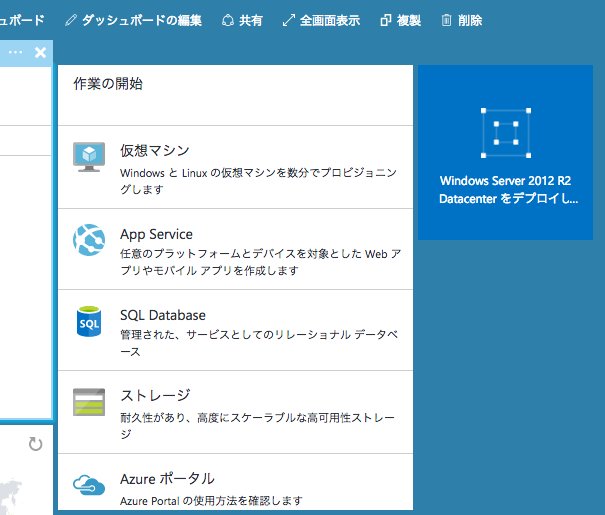The height and width of the screenshot is (515, 605).
Task: Choose 全画面表示 in the toolbar
Action: pos(330,20)
